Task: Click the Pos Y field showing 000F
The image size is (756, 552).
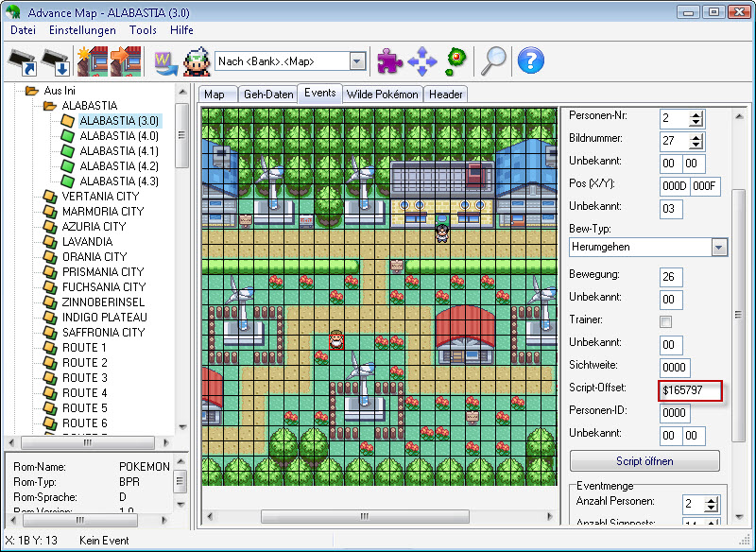Action: tap(705, 186)
